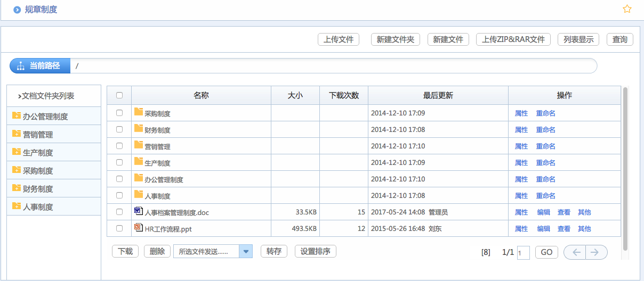Click the current path tree icon
Viewport: 644px width, 281px height.
click(x=21, y=66)
